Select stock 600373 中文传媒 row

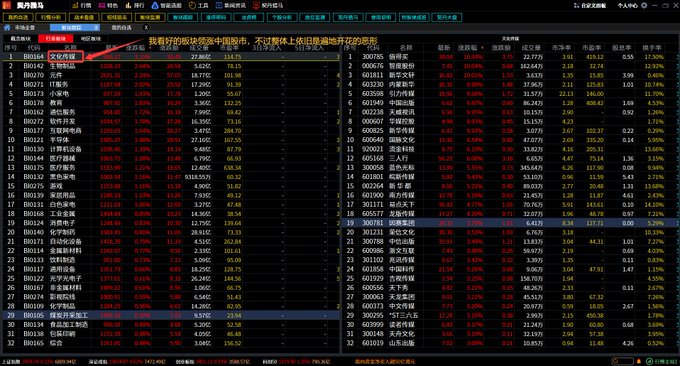click(510, 306)
